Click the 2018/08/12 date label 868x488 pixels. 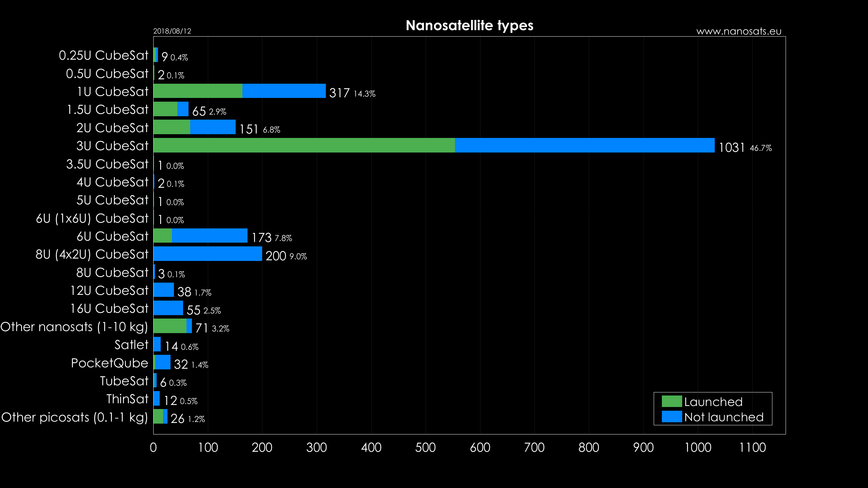click(x=172, y=31)
